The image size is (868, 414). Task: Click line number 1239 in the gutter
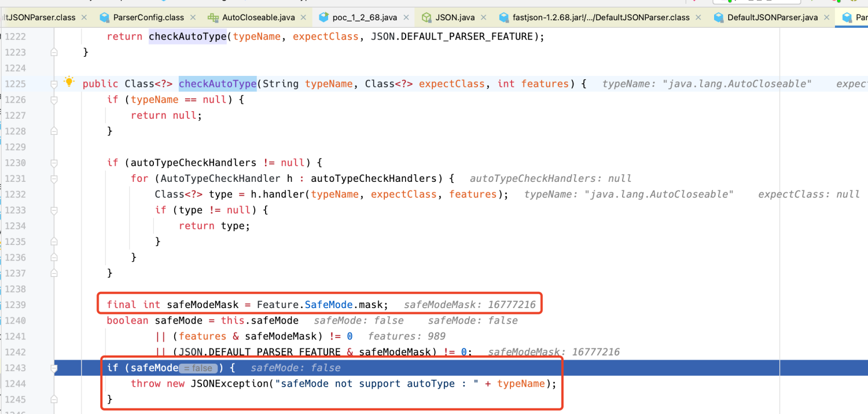16,305
